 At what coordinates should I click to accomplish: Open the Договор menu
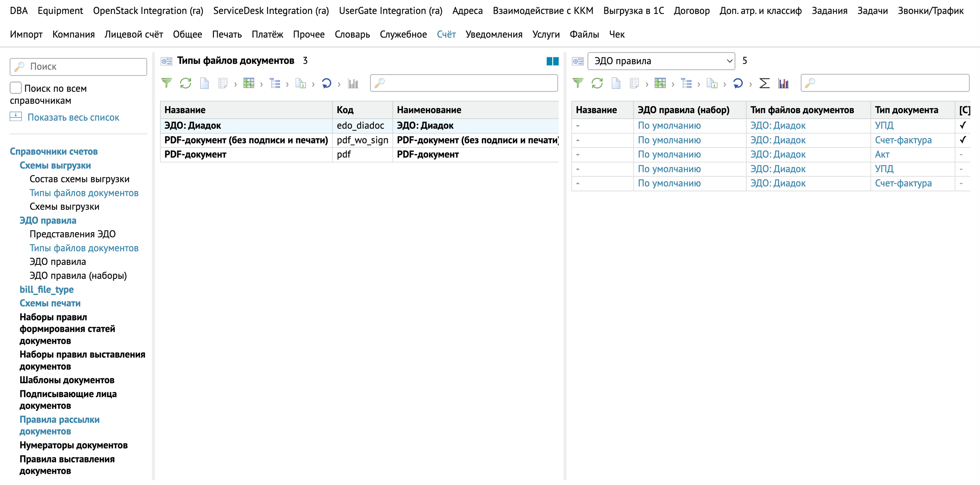click(691, 11)
